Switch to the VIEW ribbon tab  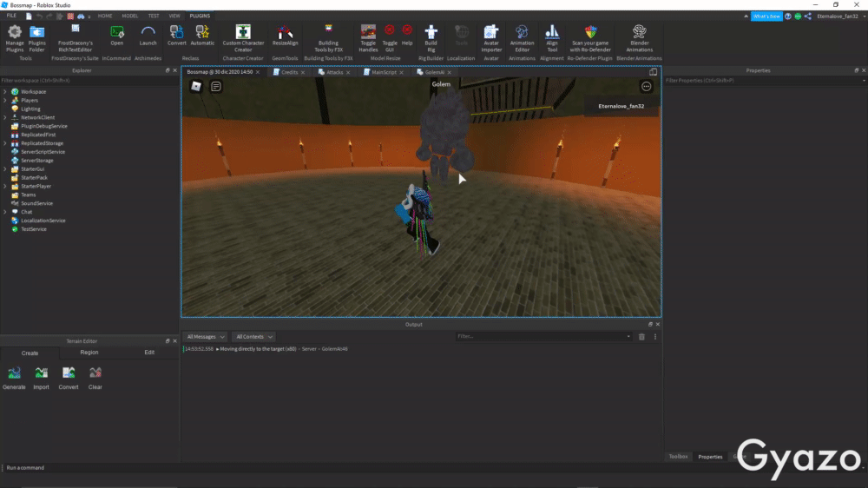pyautogui.click(x=174, y=16)
